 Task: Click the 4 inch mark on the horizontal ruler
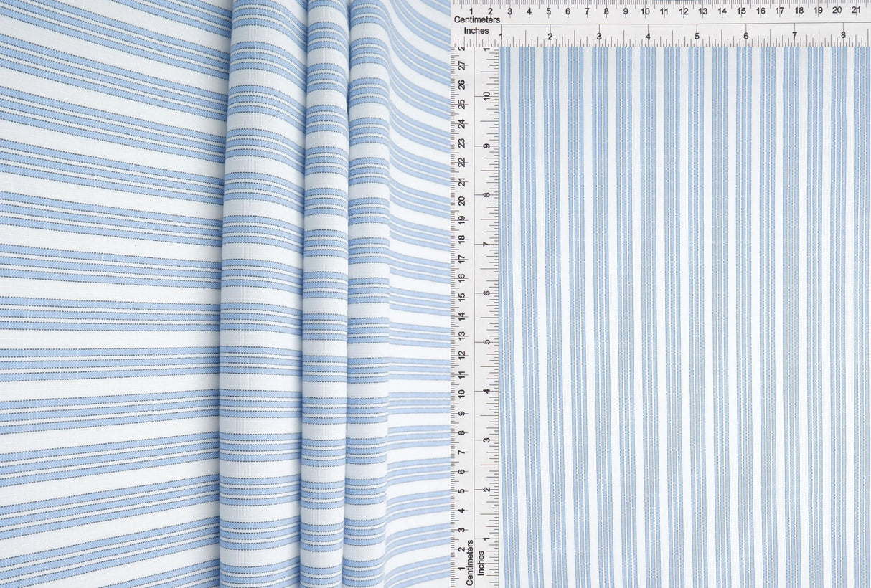coord(648,35)
